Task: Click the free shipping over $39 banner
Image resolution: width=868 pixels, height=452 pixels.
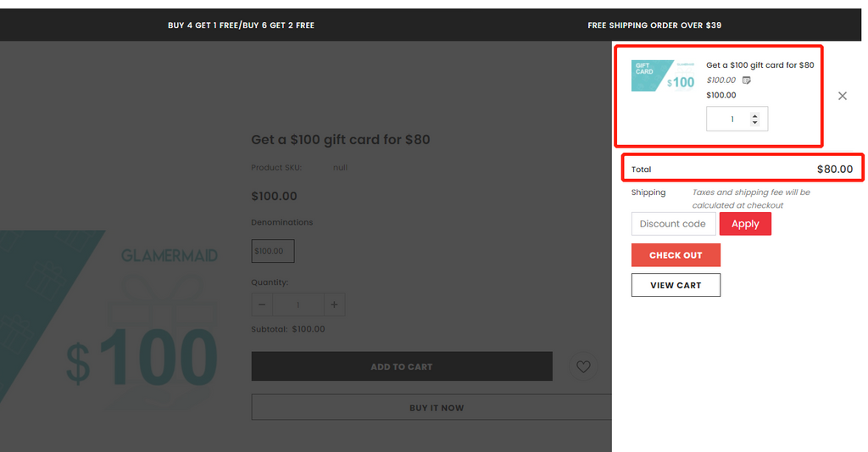Action: tap(654, 25)
